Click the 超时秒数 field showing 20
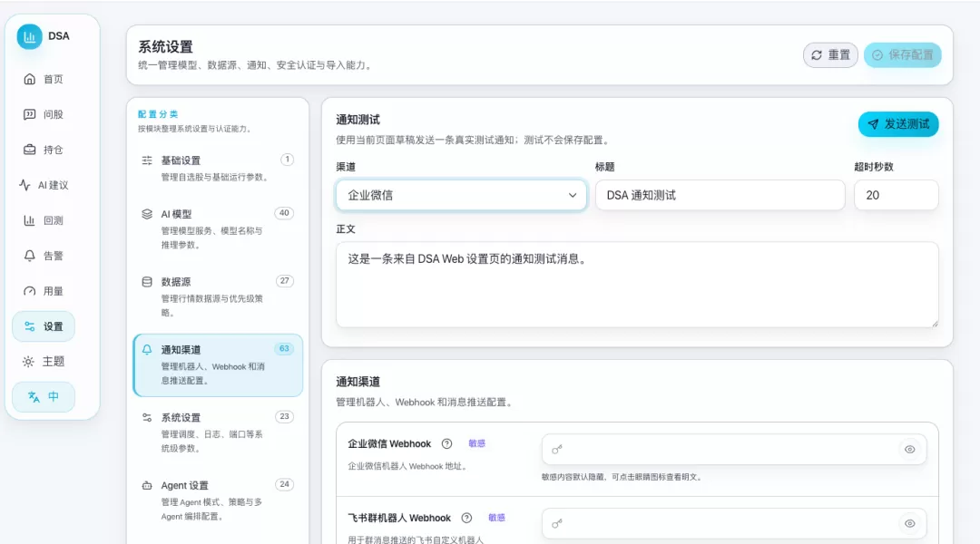Viewport: 980px width, 544px height. point(897,195)
